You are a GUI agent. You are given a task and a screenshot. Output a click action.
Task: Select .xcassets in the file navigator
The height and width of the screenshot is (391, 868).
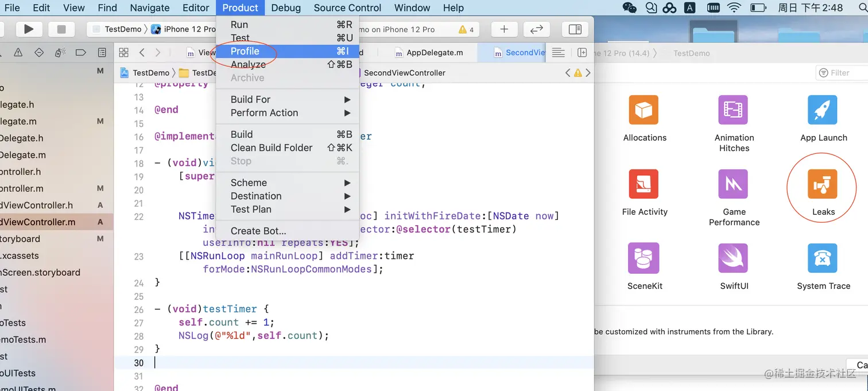tap(20, 255)
